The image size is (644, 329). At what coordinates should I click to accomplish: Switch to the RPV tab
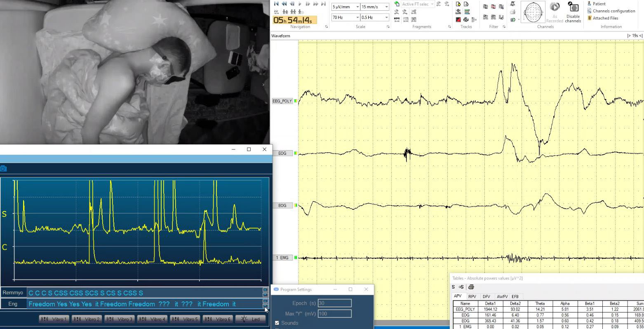[x=472, y=296]
